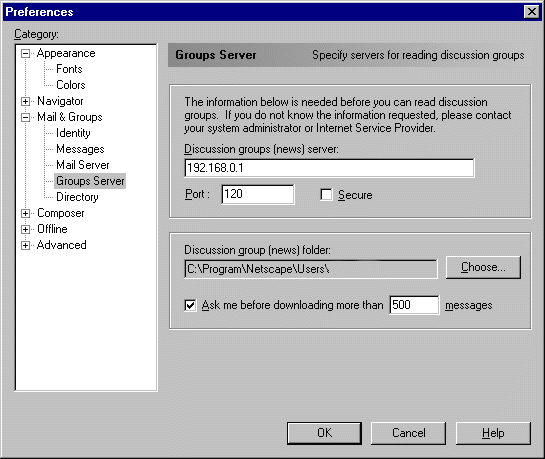Click into the Port number field
This screenshot has height=459, width=545.
coord(258,194)
